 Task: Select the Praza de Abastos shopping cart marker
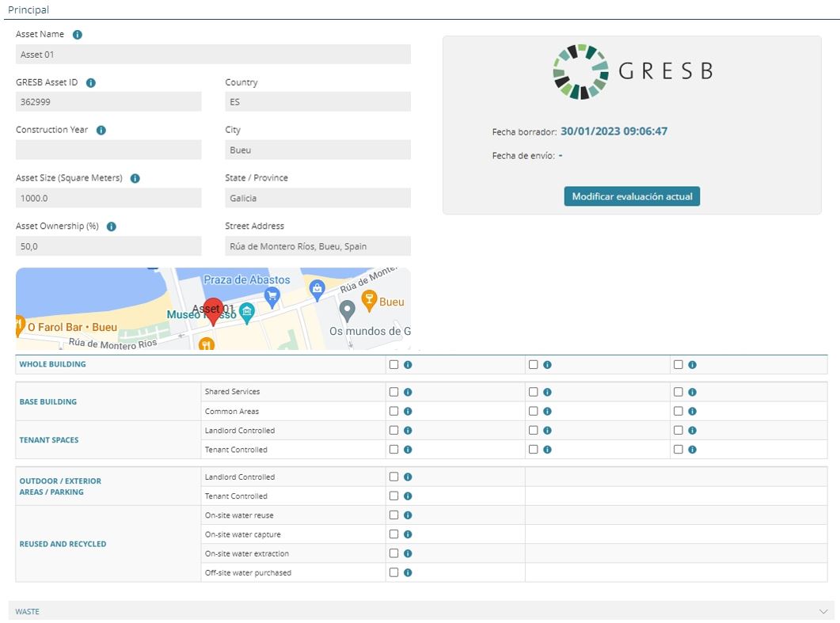272,298
